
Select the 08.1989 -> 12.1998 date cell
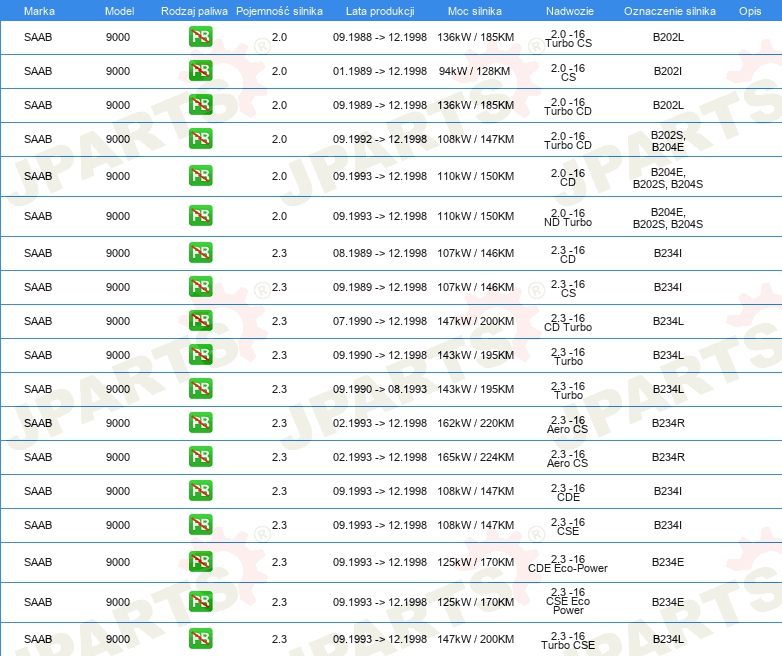point(380,253)
